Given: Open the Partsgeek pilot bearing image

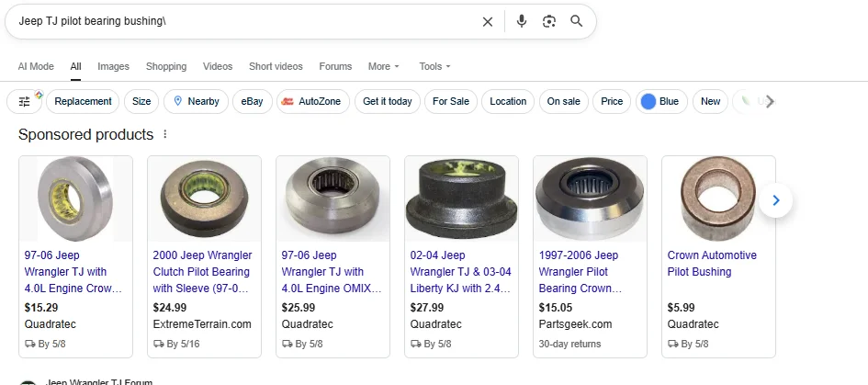Looking at the screenshot, I should [x=590, y=198].
